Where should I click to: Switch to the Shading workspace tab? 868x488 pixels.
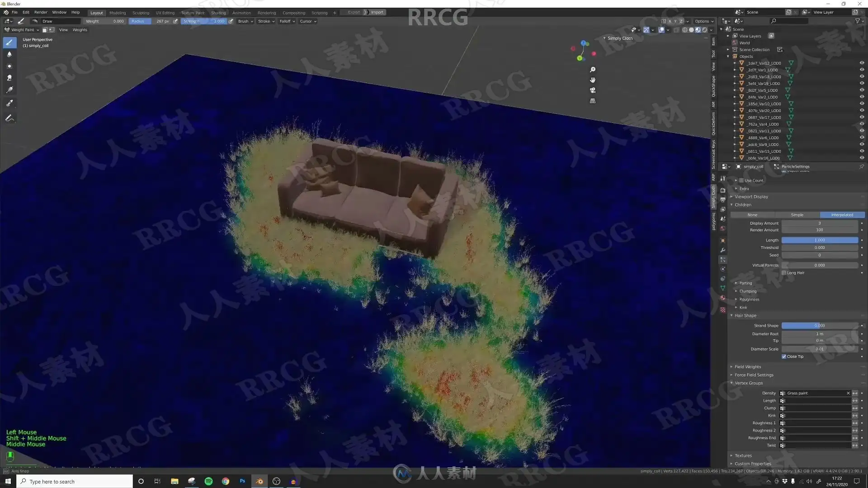[x=218, y=13]
